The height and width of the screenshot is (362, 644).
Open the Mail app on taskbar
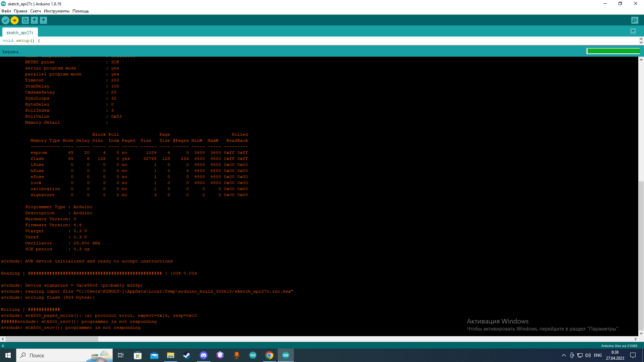point(154,355)
